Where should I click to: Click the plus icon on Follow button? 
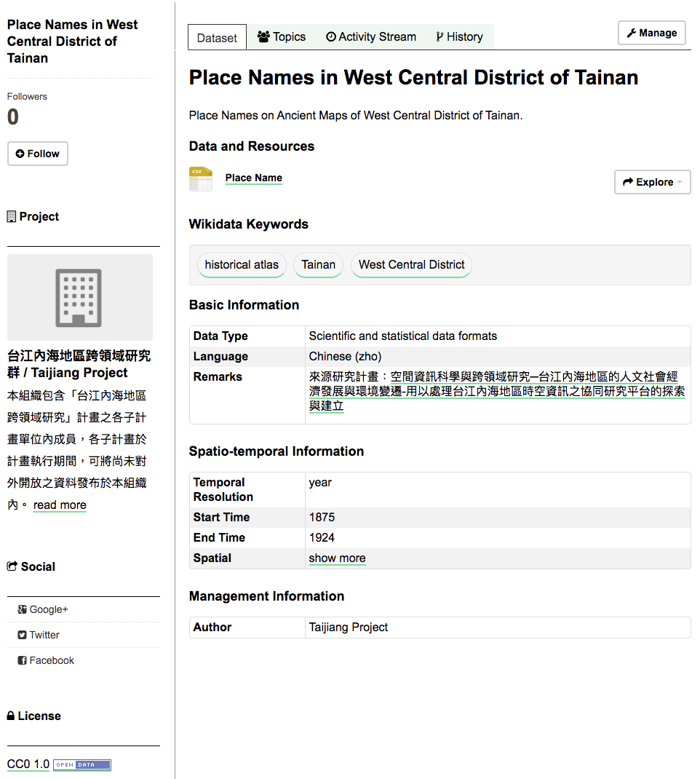pos(20,154)
